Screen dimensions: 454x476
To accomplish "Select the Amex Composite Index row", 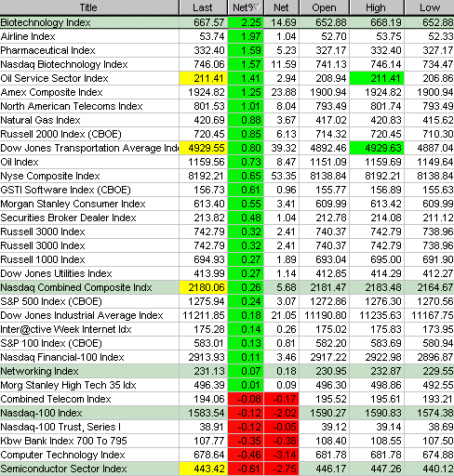I will point(227,92).
